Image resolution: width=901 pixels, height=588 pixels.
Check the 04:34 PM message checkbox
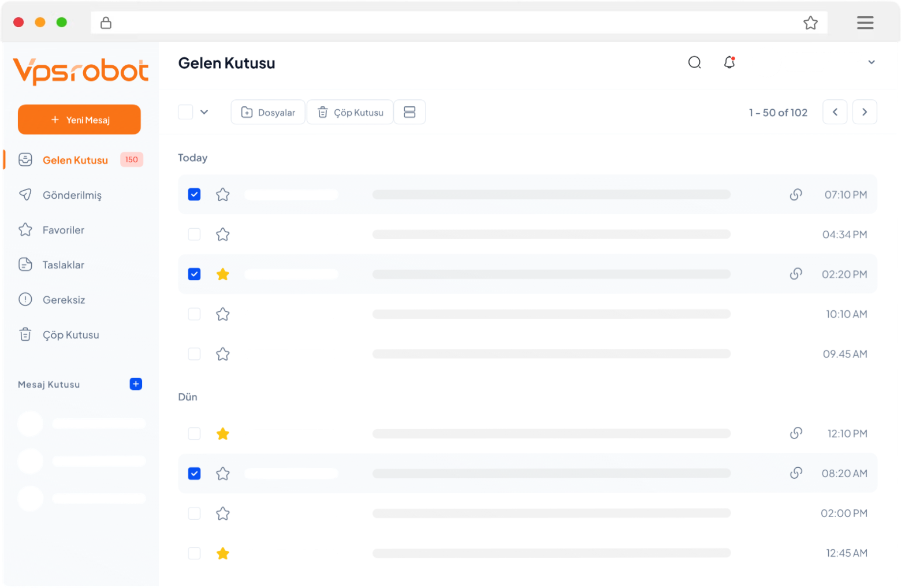click(x=195, y=235)
